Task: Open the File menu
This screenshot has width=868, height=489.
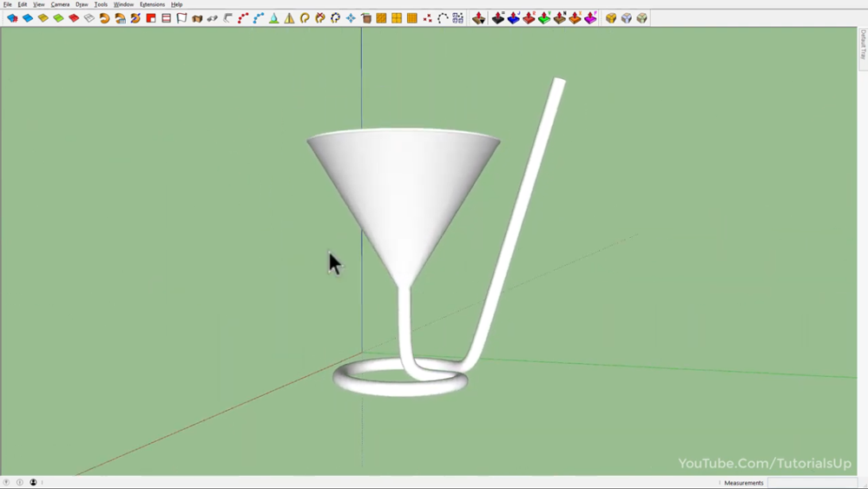Action: pyautogui.click(x=7, y=4)
